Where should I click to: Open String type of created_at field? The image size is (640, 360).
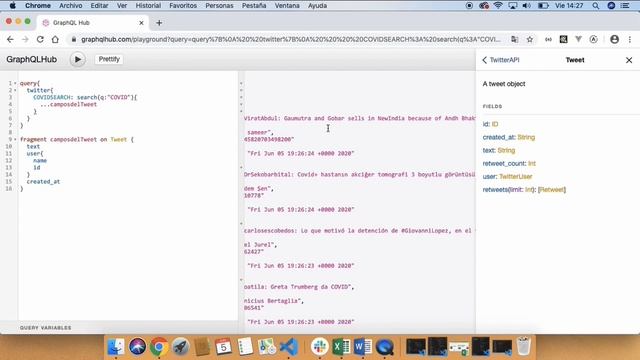[526, 137]
